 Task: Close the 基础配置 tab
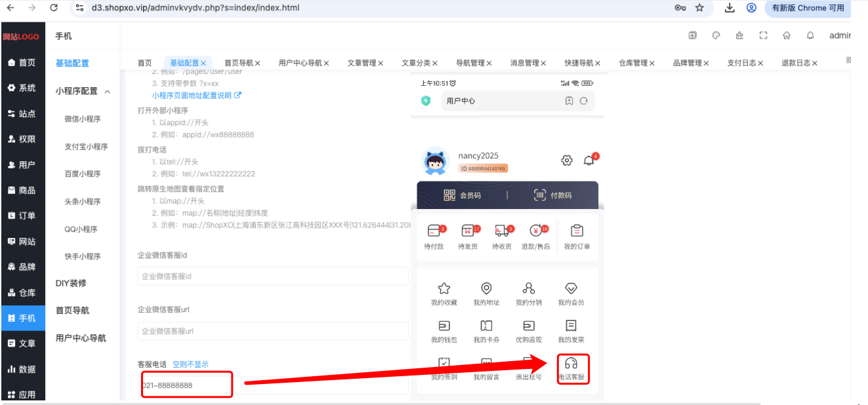point(203,63)
